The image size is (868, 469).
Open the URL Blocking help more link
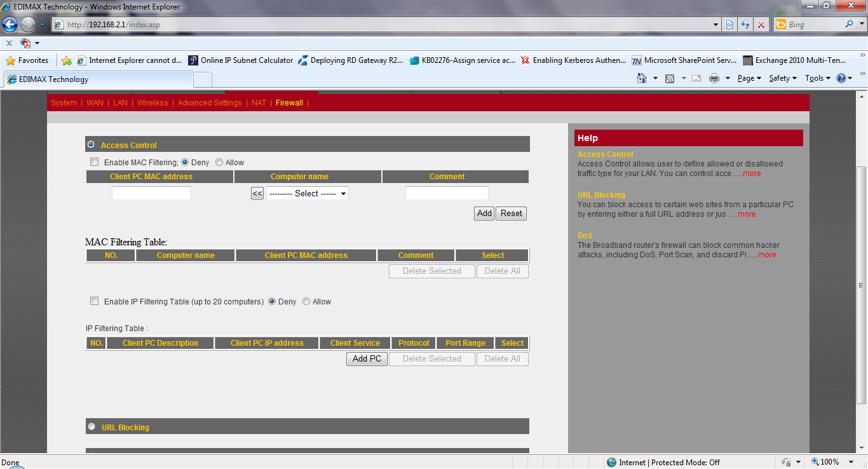click(x=742, y=214)
